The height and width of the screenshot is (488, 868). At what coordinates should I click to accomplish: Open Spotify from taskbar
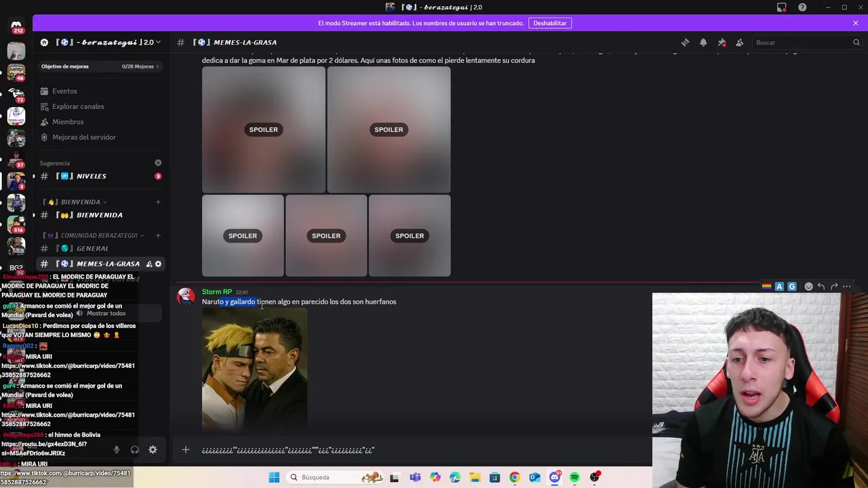click(x=574, y=477)
